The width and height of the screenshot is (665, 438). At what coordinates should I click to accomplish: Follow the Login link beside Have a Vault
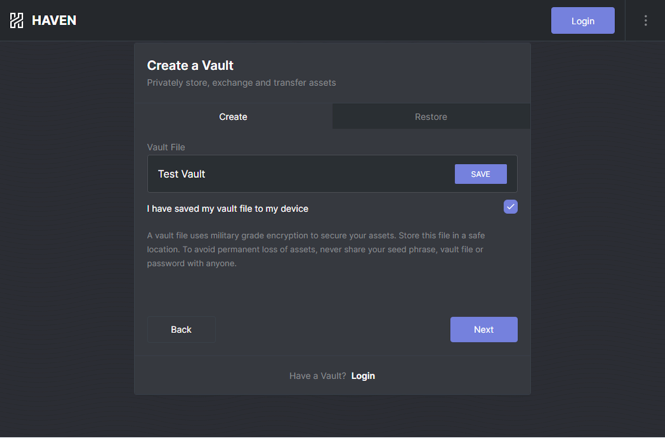(x=363, y=376)
